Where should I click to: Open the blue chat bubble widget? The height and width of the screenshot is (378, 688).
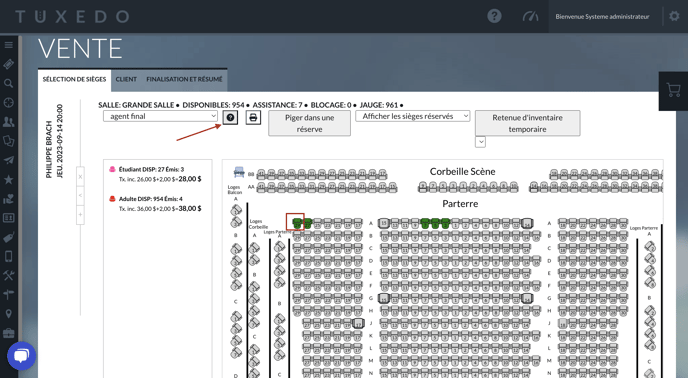click(x=21, y=355)
